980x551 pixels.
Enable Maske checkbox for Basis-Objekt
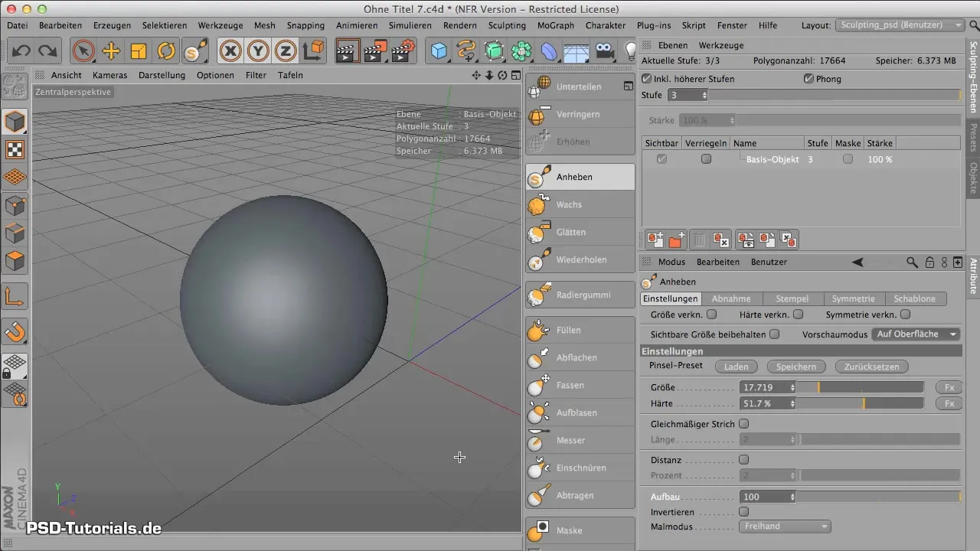point(848,159)
